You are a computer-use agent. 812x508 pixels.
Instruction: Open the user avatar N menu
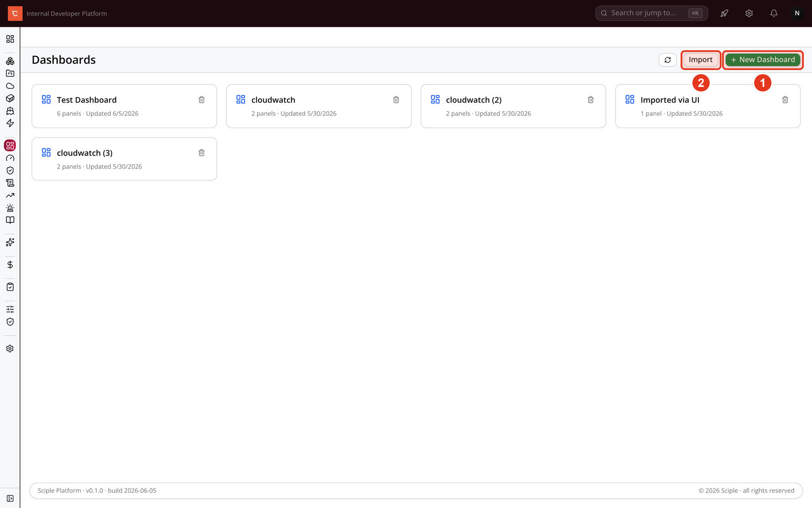(797, 13)
